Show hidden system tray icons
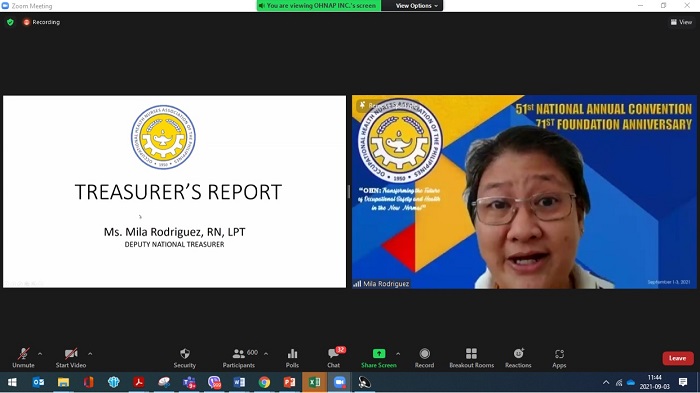 point(606,383)
